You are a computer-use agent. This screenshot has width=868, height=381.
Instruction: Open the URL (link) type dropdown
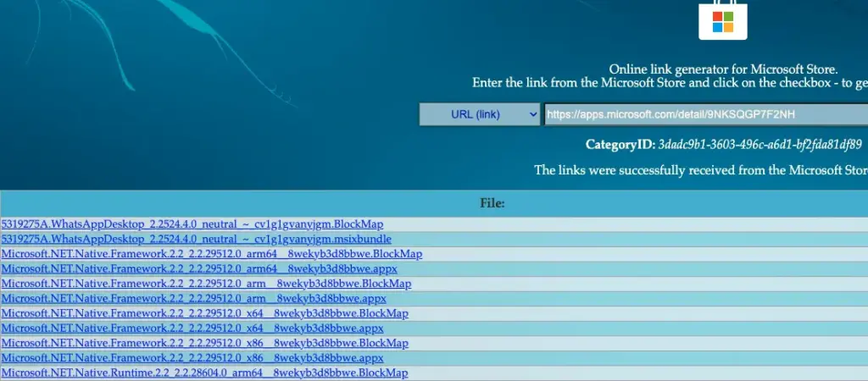pos(480,114)
